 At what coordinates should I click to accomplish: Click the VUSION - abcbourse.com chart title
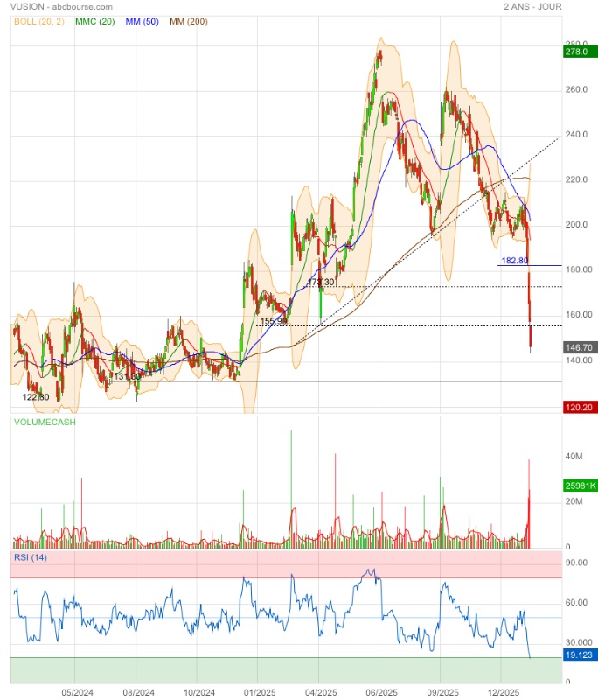pos(62,6)
